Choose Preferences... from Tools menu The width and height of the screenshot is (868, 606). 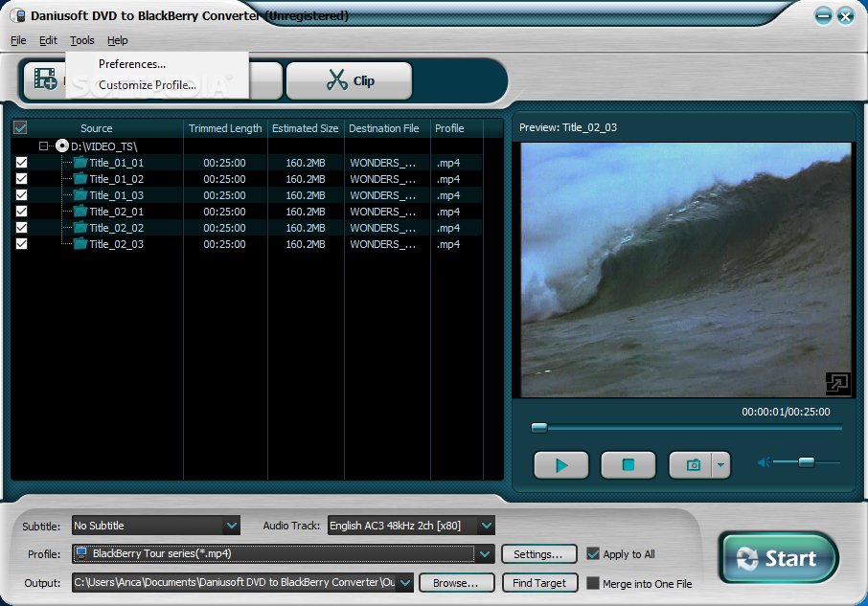[157, 64]
